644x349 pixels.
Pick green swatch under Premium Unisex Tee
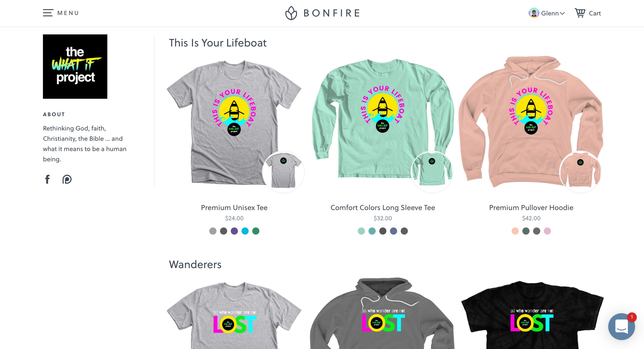(256, 231)
